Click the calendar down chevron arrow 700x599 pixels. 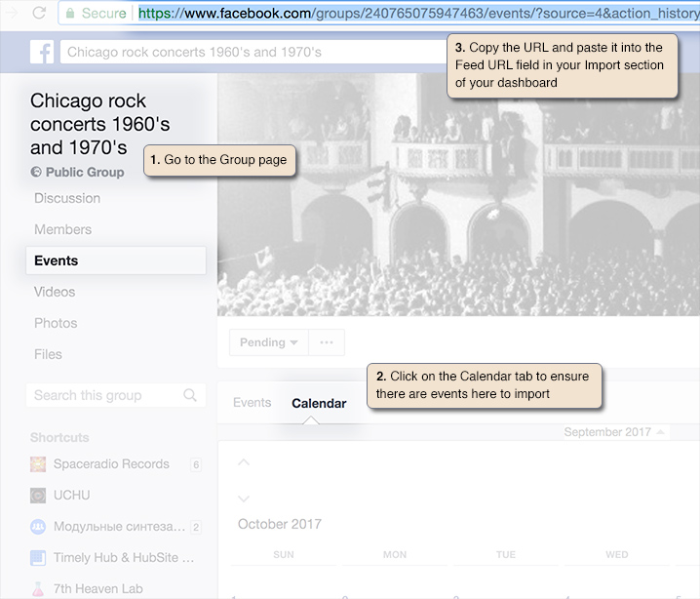(244, 499)
